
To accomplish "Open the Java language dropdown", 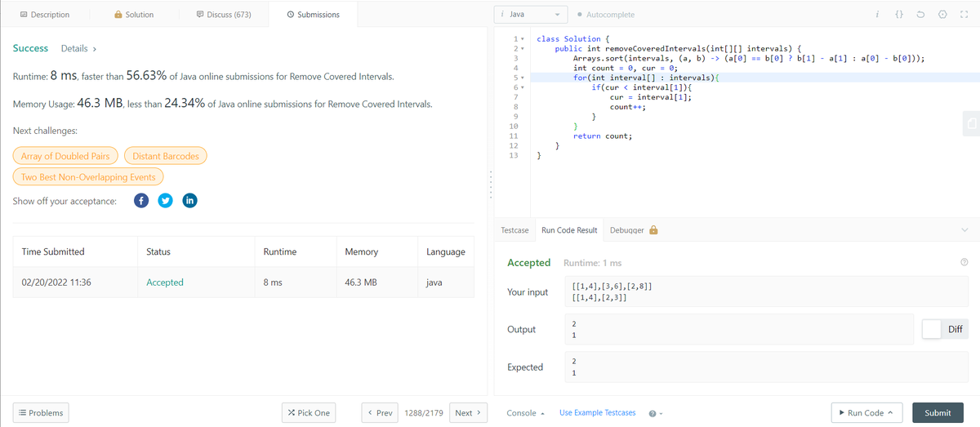I will pos(532,15).
